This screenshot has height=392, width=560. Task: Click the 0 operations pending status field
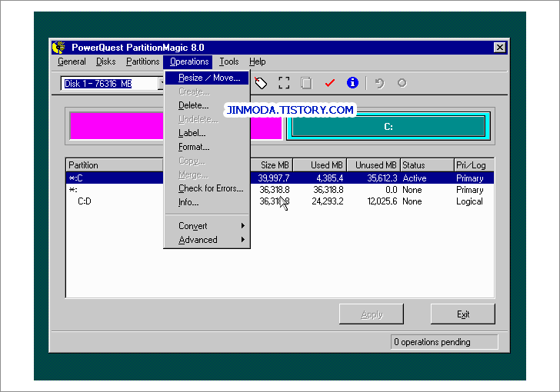click(x=444, y=342)
